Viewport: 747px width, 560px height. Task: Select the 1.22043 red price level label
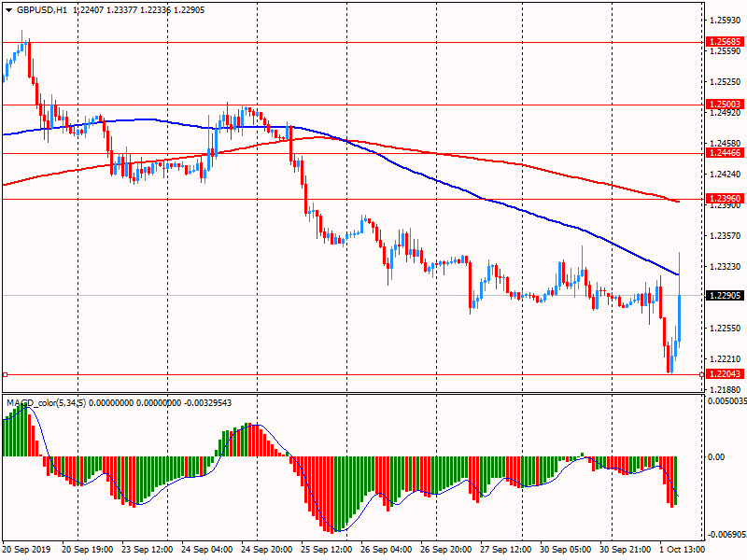coord(725,374)
